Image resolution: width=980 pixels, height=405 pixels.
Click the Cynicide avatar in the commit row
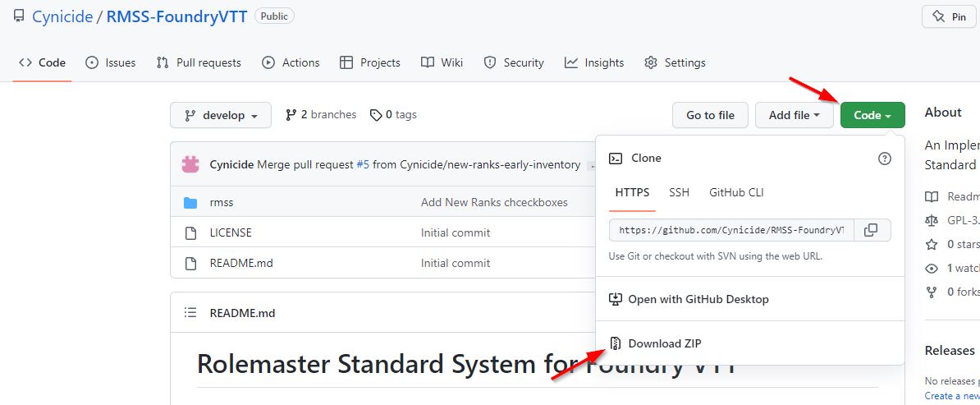[x=190, y=164]
